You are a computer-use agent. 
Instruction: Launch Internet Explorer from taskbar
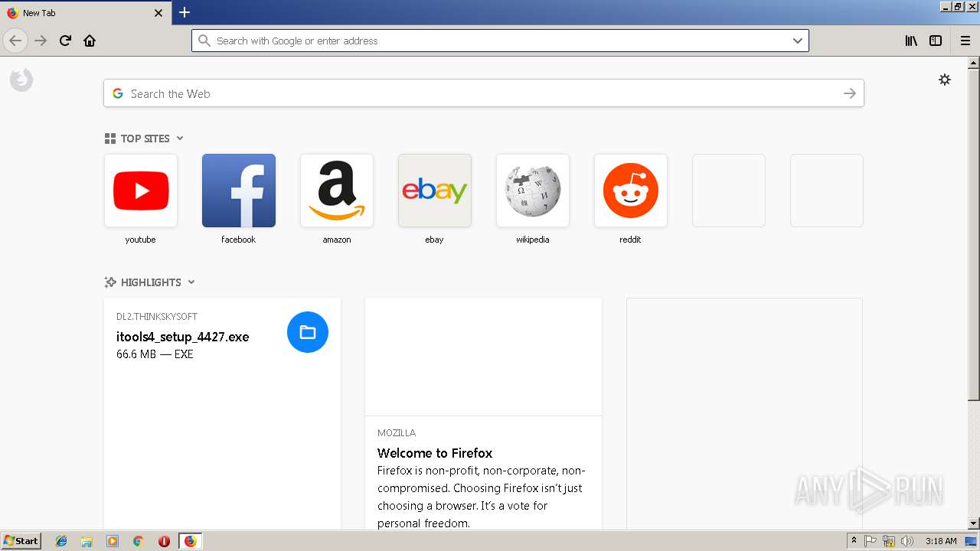61,541
